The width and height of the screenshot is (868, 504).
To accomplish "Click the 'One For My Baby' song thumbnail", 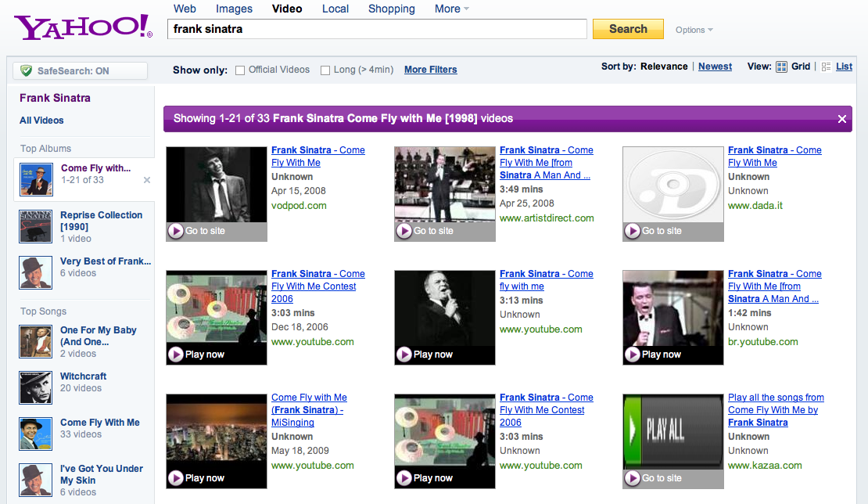I will point(35,342).
